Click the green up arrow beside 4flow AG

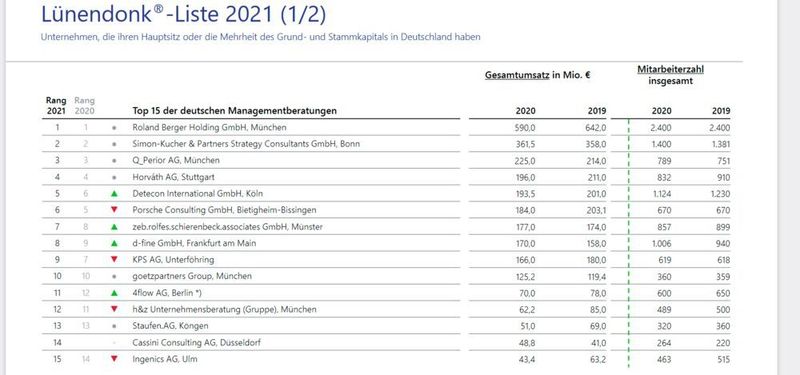pos(114,293)
